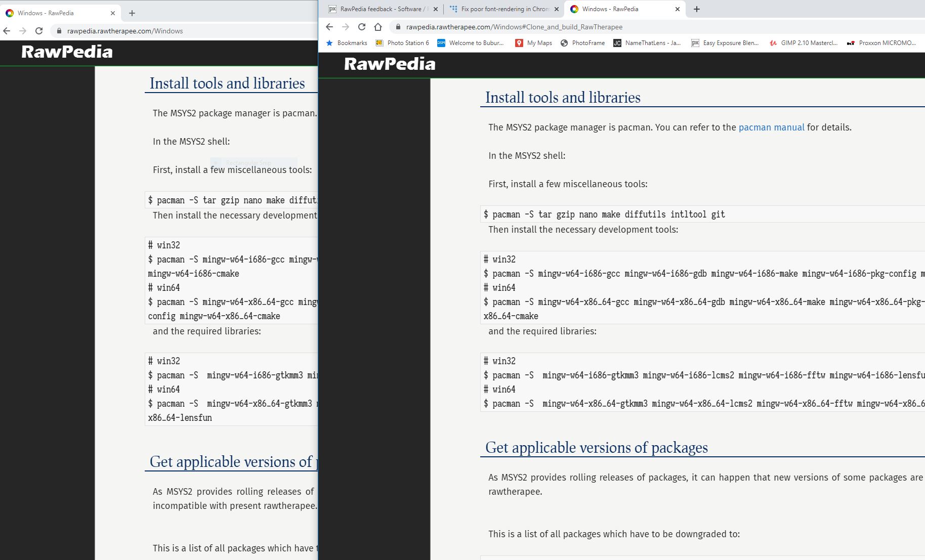Screen dimensions: 925x560
Task: Open new tab in right browser window
Action: point(697,9)
